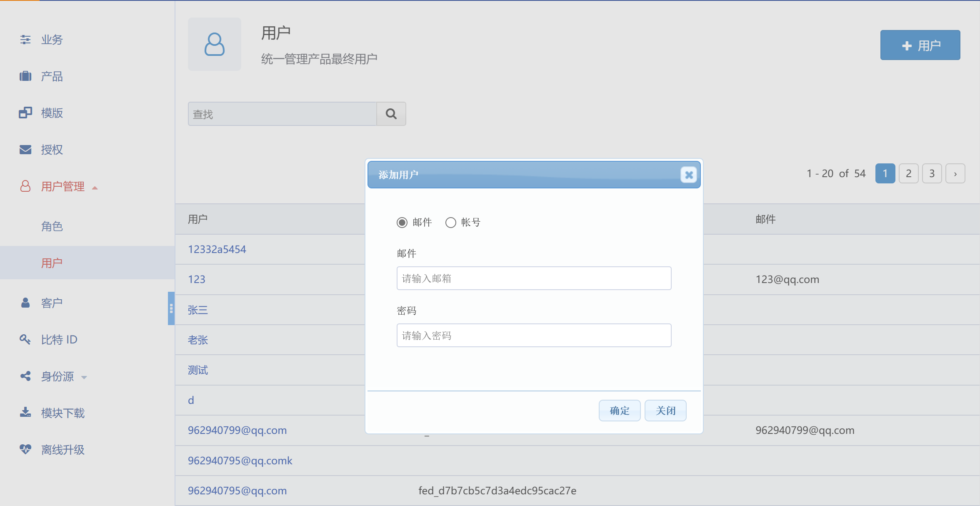Select 用户 submenu item in sidebar

tap(52, 263)
